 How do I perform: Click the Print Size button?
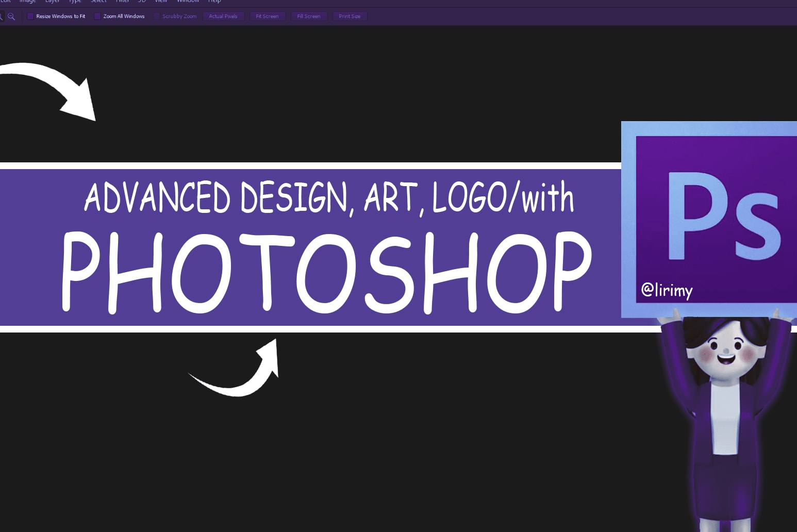(350, 16)
